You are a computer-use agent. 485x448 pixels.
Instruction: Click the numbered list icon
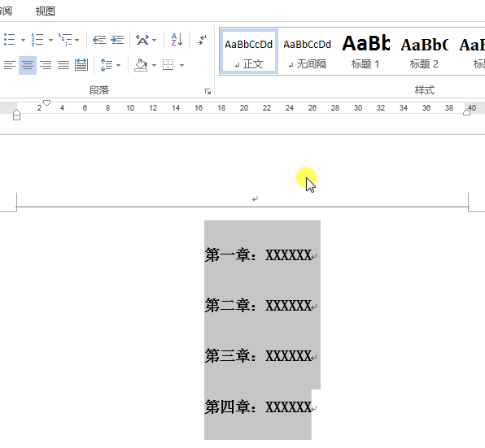[x=37, y=40]
